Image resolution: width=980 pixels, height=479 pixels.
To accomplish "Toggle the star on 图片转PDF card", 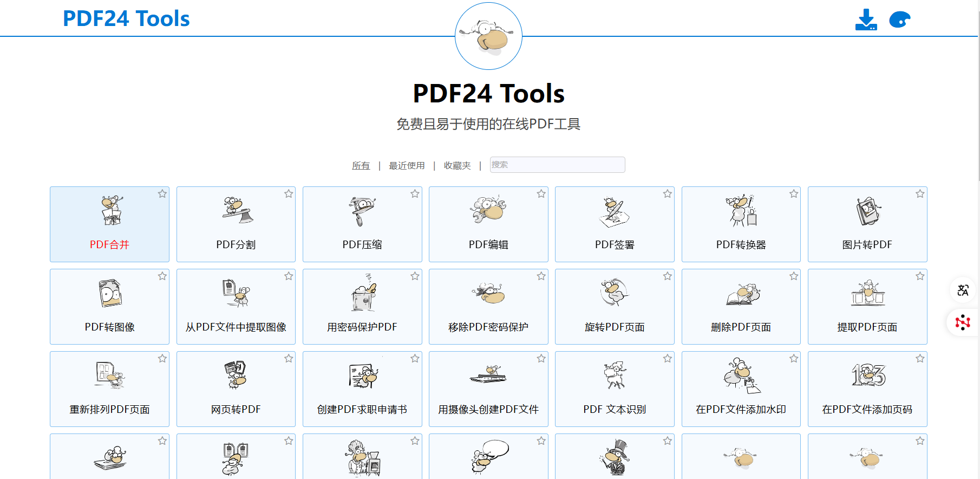I will tap(920, 194).
